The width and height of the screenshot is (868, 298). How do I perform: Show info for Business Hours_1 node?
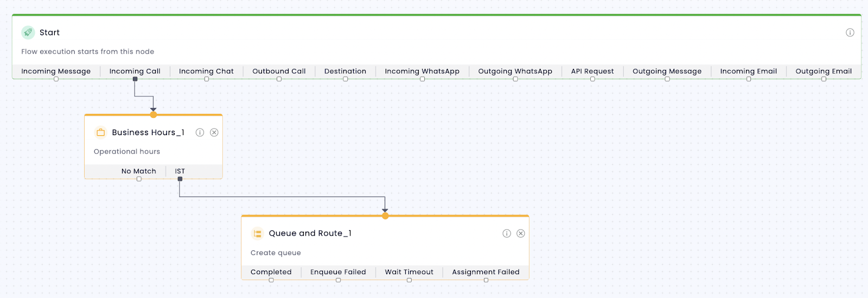(200, 132)
